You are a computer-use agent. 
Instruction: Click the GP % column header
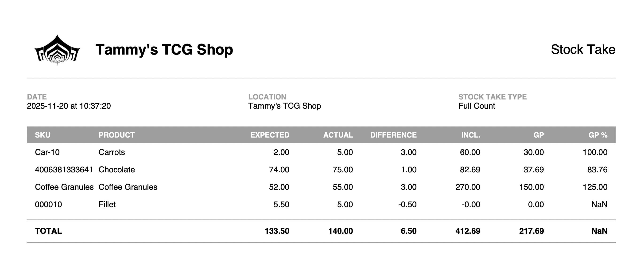click(x=597, y=135)
